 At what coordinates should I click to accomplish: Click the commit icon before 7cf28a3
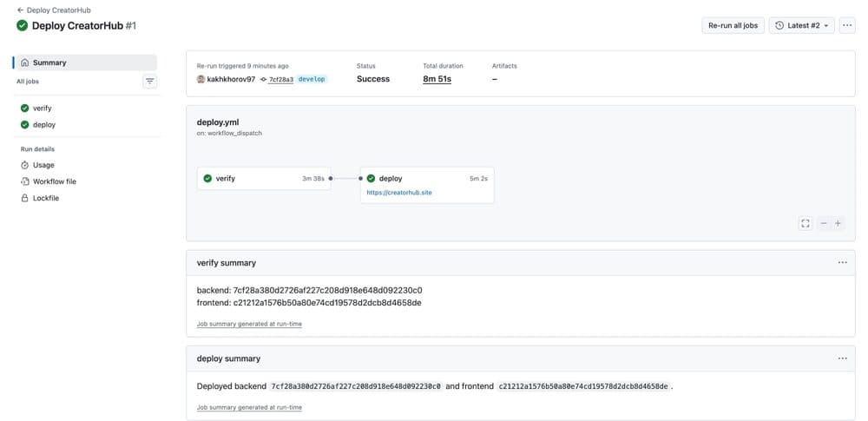click(x=264, y=80)
